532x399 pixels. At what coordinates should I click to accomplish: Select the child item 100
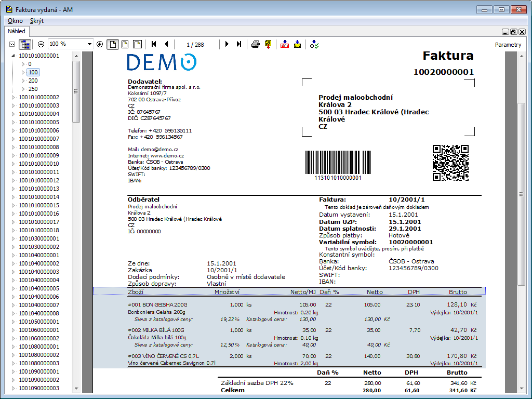pos(33,72)
